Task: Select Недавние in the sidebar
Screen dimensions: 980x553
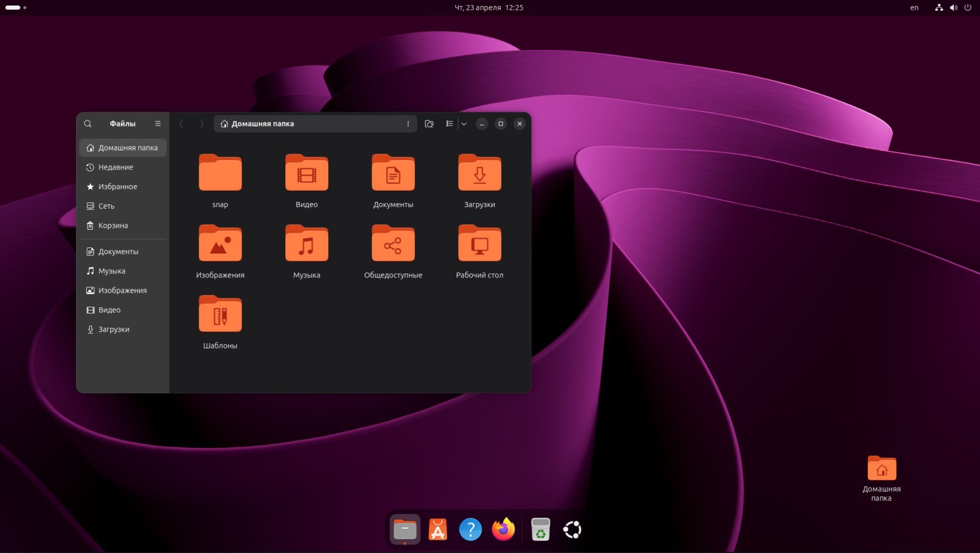Action: (x=115, y=167)
